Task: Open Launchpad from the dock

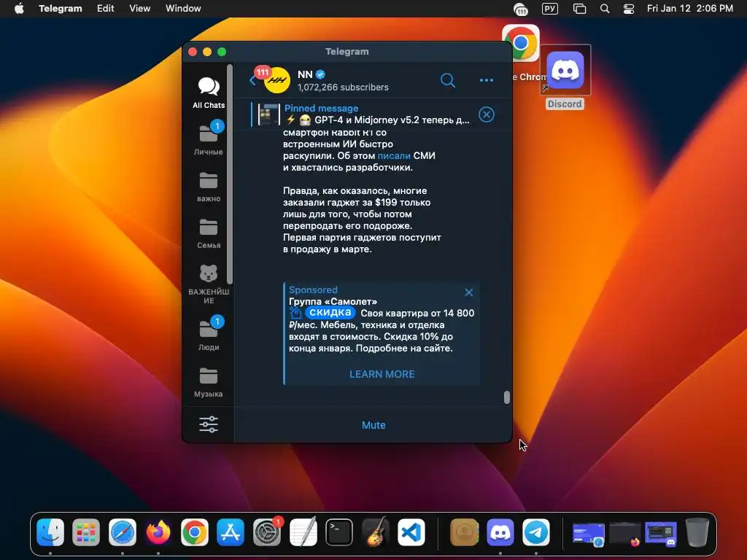Action: click(86, 532)
